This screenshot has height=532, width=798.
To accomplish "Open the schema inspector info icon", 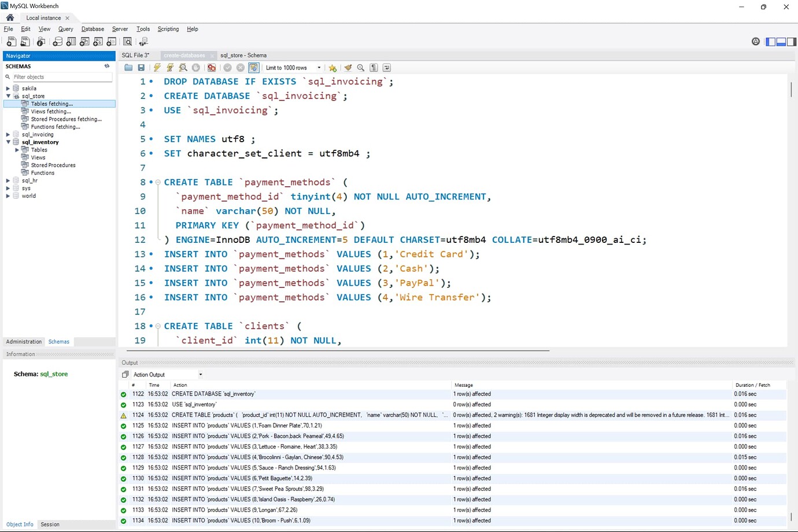I will click(x=40, y=42).
